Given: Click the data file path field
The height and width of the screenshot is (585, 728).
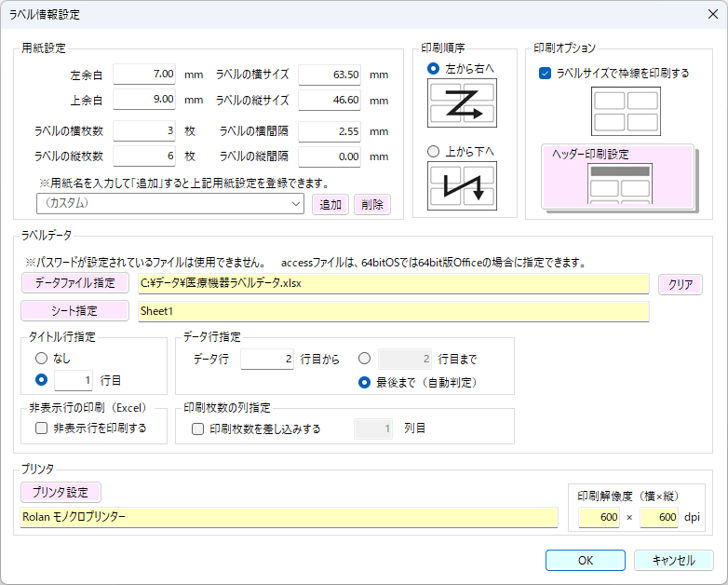Looking at the screenshot, I should coord(394,283).
